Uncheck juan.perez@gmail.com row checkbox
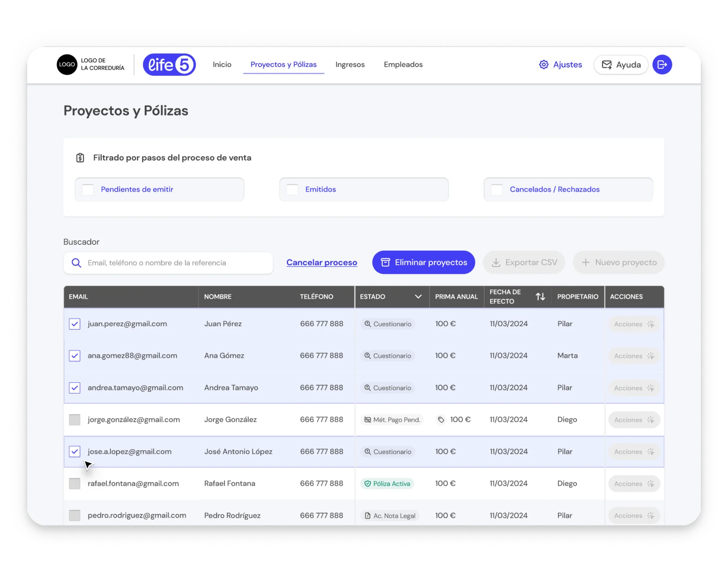Viewport: 728px width, 572px height. (x=75, y=324)
